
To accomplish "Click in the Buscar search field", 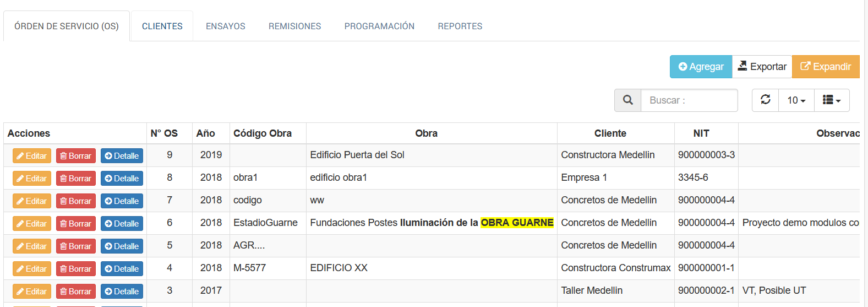I will 689,100.
